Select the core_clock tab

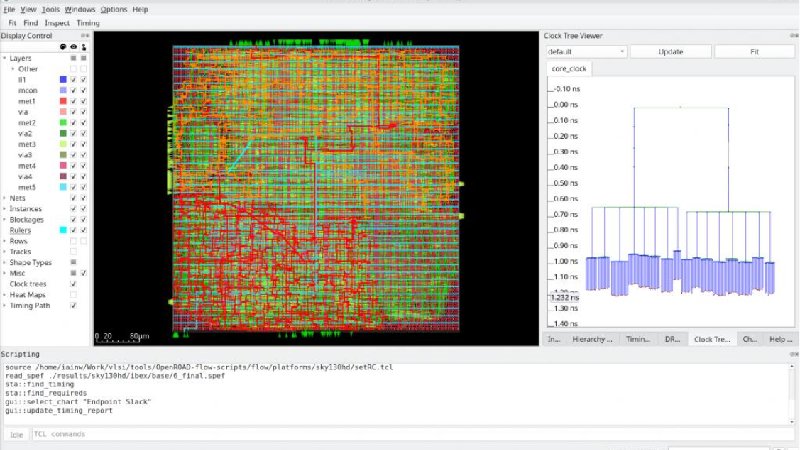click(569, 69)
